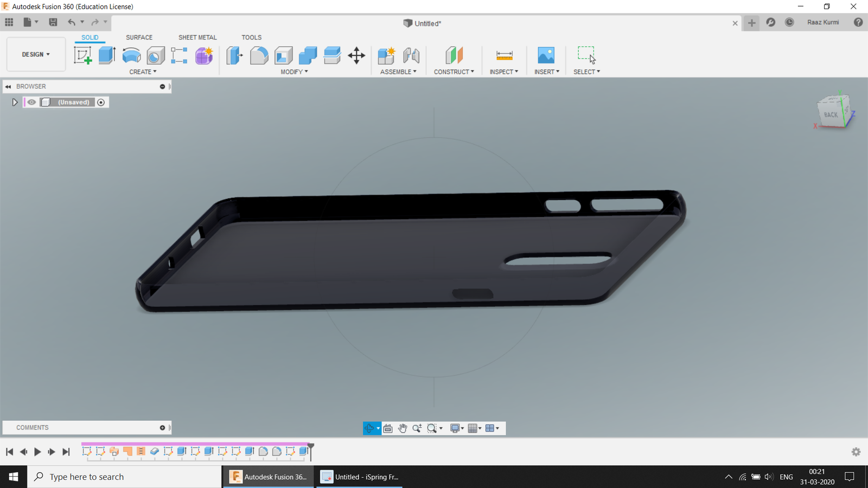Select the Revolve tool
This screenshot has height=488, width=868.
(131, 55)
